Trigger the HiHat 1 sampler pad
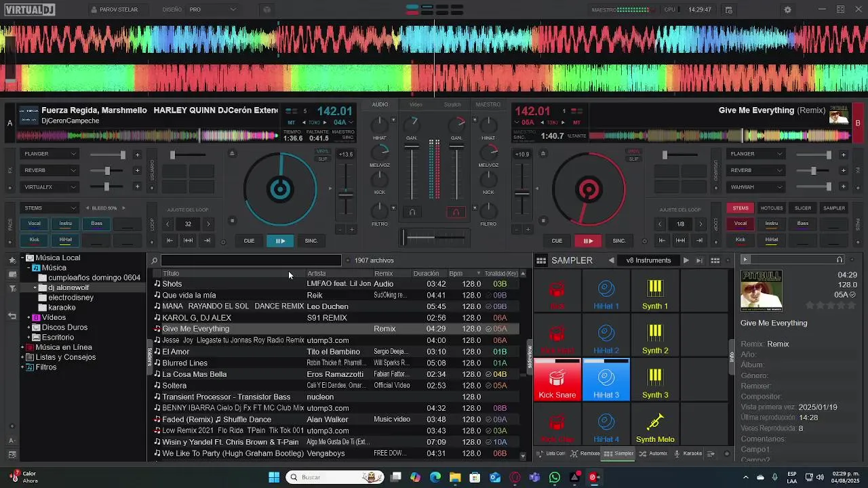Viewport: 868px width, 488px height. pyautogui.click(x=606, y=291)
